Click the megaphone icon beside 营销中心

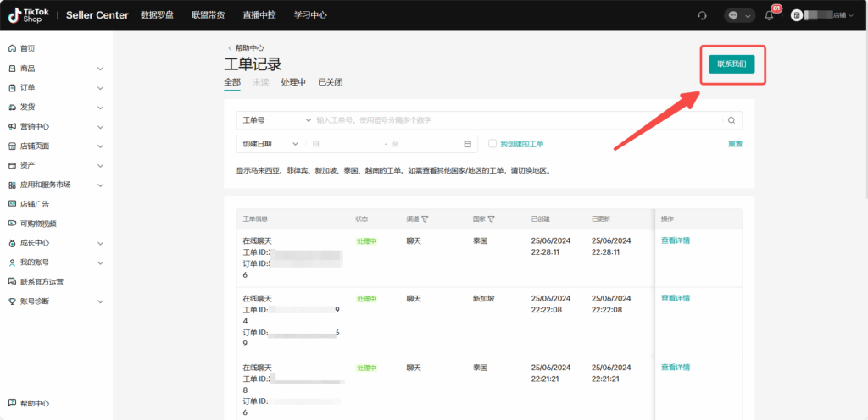pyautogui.click(x=12, y=126)
